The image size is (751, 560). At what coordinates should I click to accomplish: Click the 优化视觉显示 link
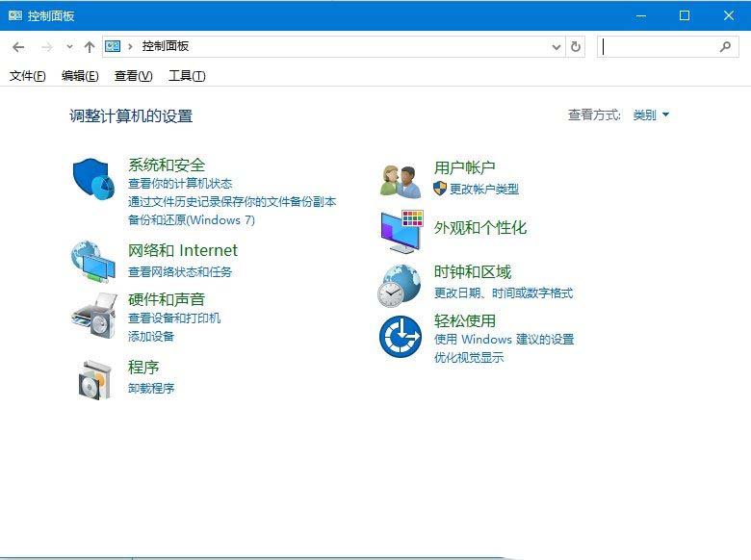click(x=469, y=358)
